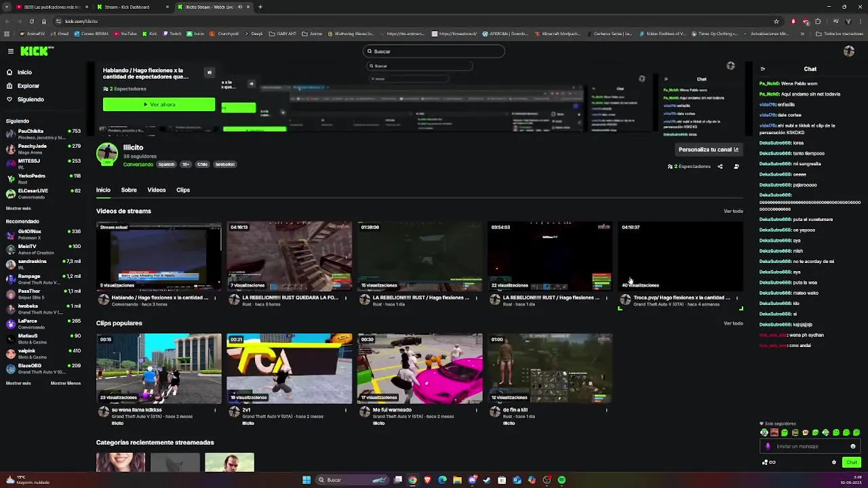Open Rampage recommended channel
Screen dimensions: 868x488
[x=43, y=279]
